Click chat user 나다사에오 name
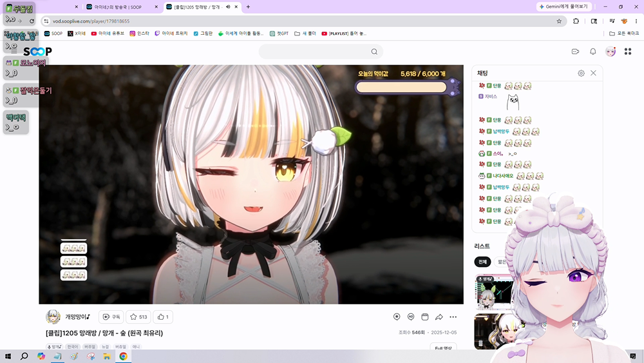Screen dimensions: 644x363 pyautogui.click(x=503, y=176)
